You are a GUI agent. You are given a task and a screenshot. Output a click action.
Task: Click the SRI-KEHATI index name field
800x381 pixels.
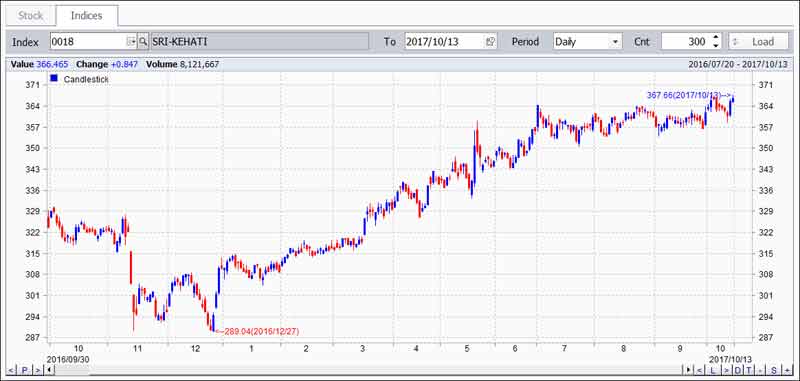click(260, 41)
